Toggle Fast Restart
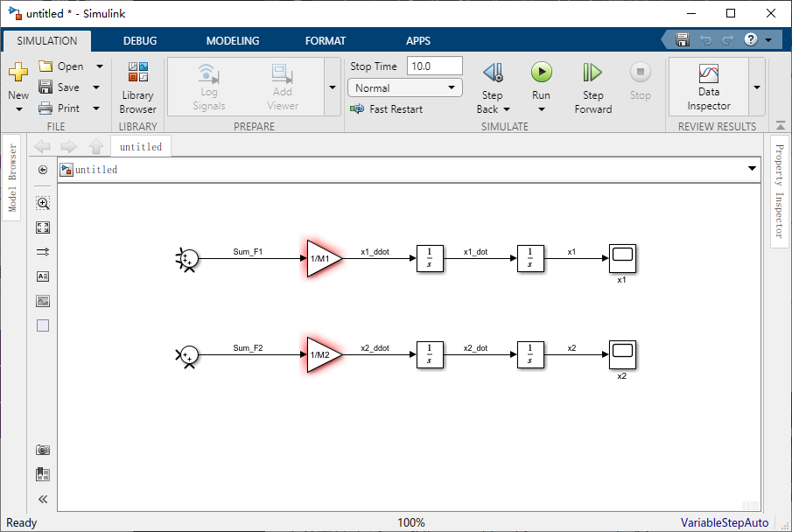The image size is (792, 532). (387, 108)
